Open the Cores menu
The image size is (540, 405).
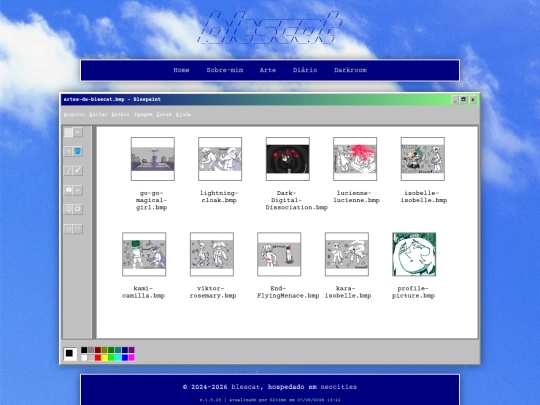[164, 114]
